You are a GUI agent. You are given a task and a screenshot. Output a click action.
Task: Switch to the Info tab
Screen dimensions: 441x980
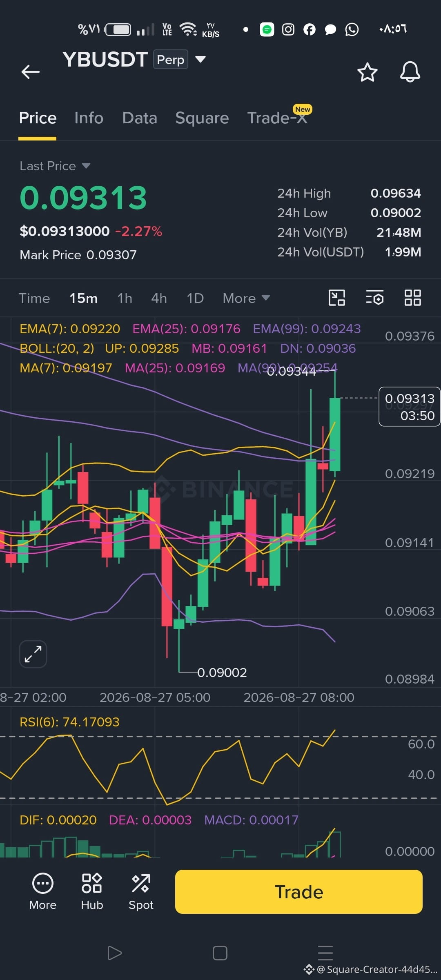pos(89,118)
